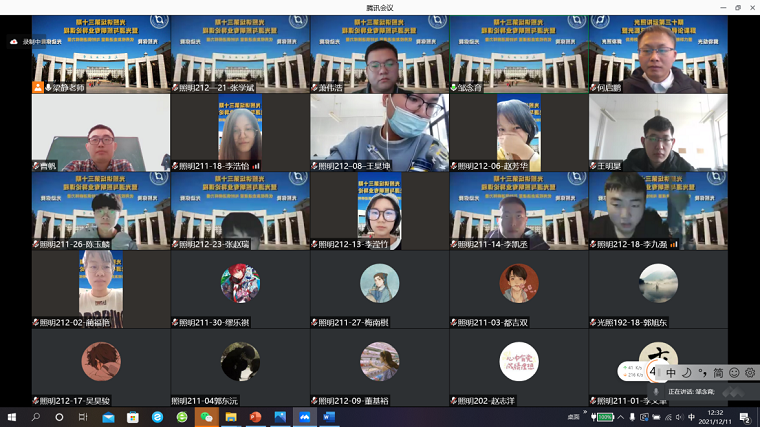Open the Word app in the taskbar
This screenshot has height=427, width=760.
[x=328, y=417]
